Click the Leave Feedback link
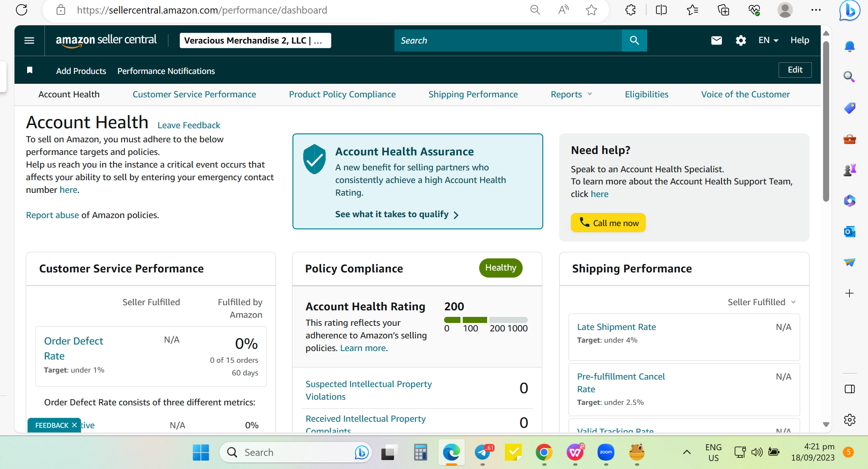 (x=189, y=125)
